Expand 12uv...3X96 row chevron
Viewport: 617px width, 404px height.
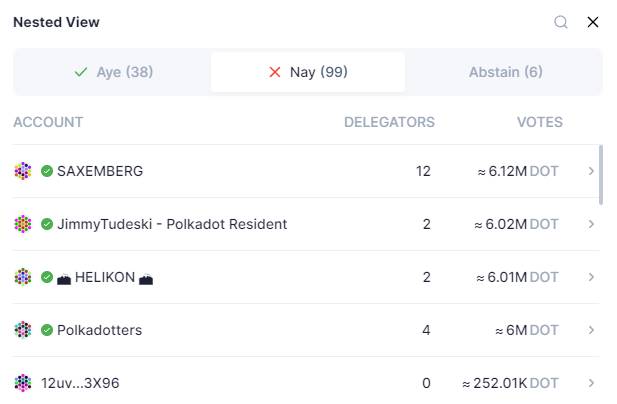[591, 383]
